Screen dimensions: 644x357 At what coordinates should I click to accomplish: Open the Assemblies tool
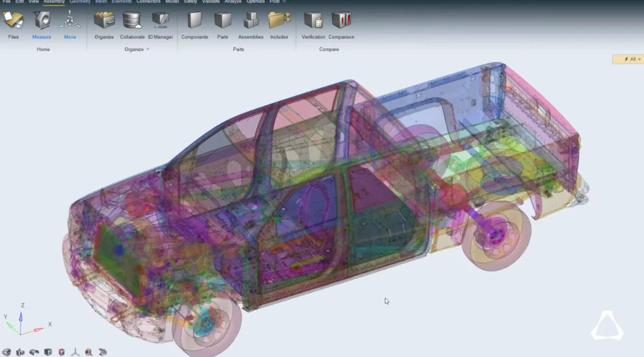click(x=250, y=23)
